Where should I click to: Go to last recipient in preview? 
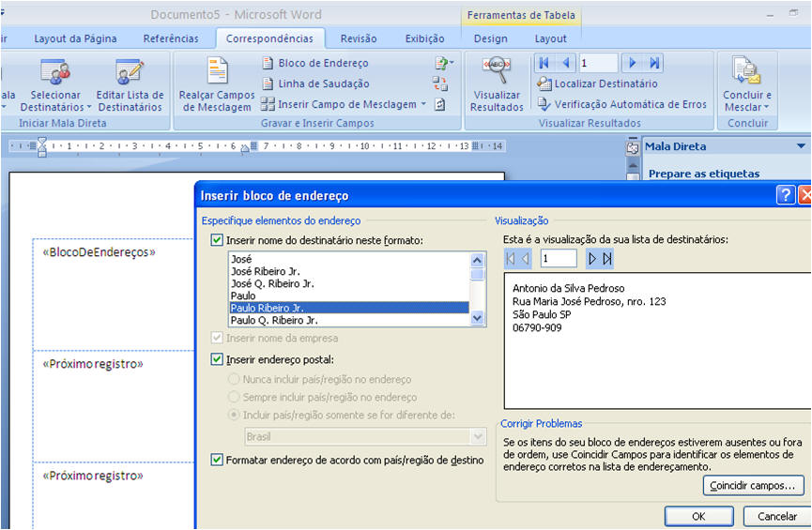607,258
